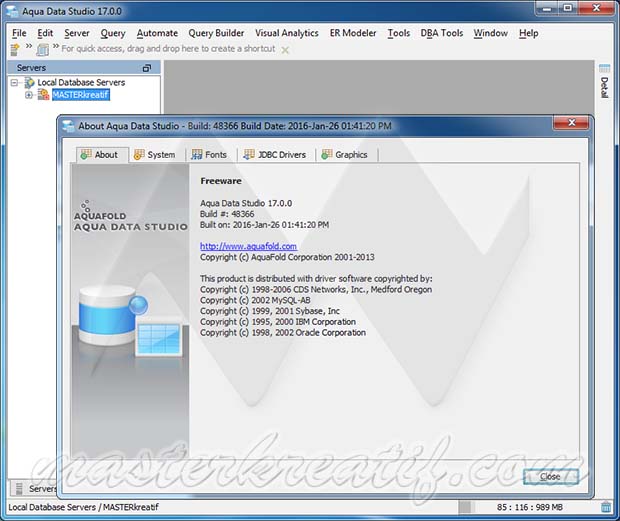Click the Fonts tab icon
This screenshot has width=620, height=521.
(x=197, y=155)
